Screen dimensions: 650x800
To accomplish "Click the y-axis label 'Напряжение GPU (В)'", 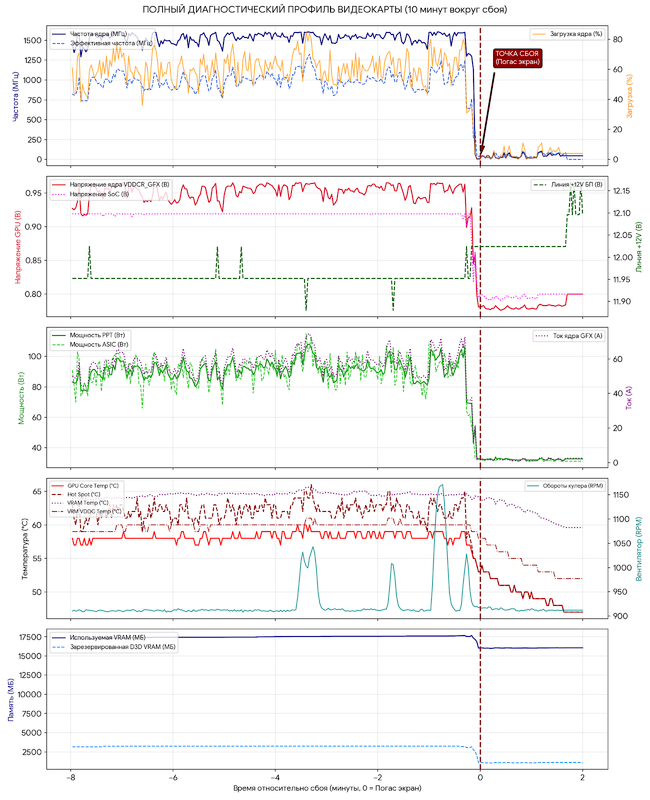I will click(x=17, y=246).
